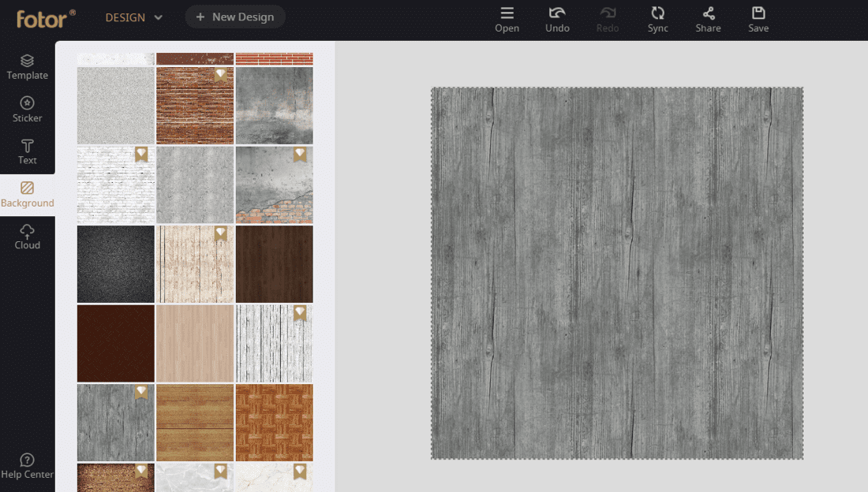Select the white painted brick background
This screenshot has height=492, width=868.
[x=116, y=184]
